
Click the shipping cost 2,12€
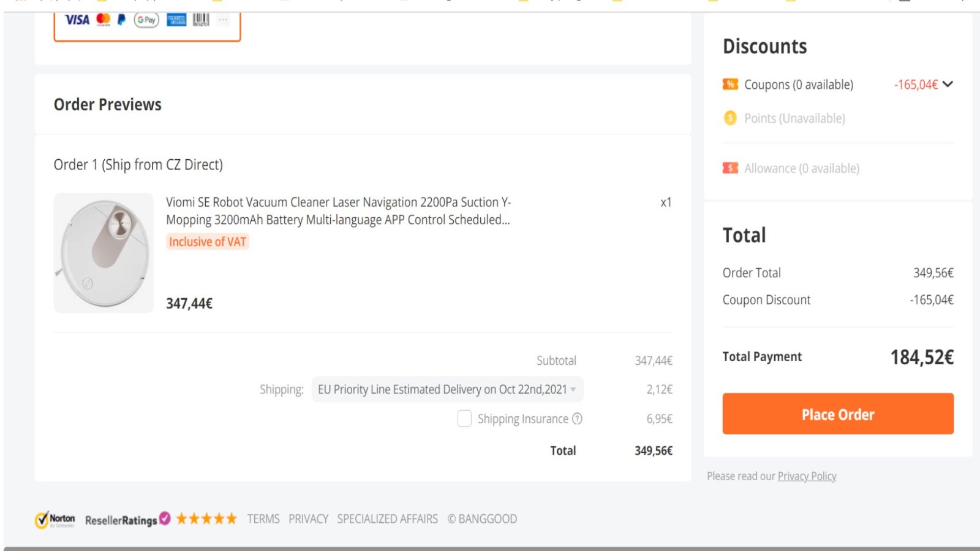660,389
